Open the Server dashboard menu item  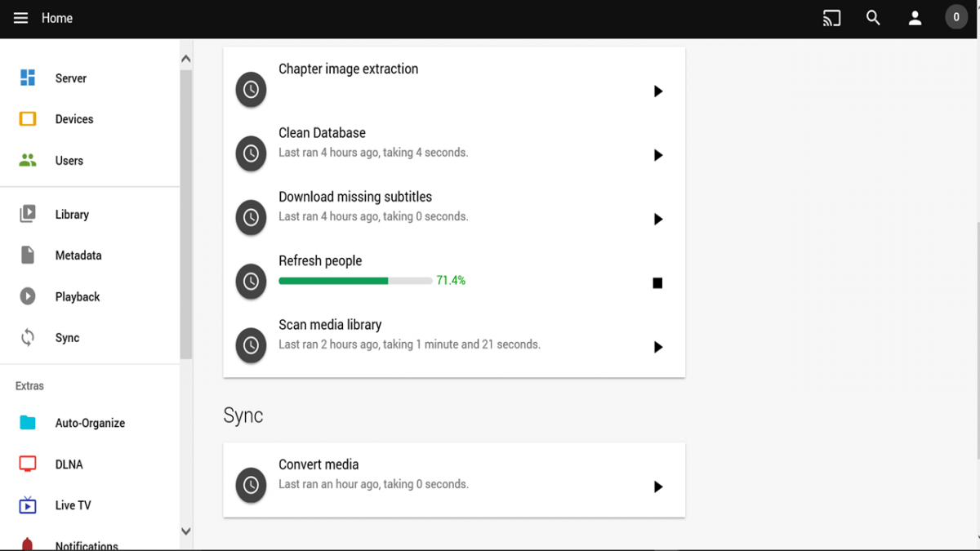70,78
